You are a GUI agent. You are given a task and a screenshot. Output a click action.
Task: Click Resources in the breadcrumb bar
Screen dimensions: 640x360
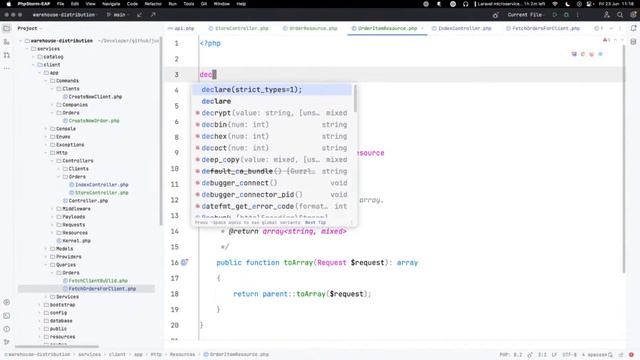pyautogui.click(x=182, y=354)
